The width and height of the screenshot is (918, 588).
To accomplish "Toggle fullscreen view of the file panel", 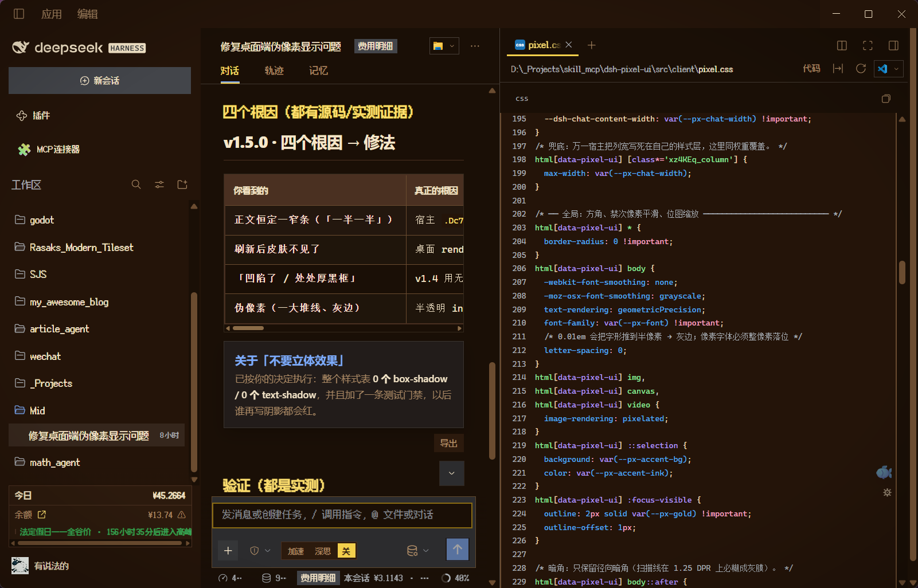I will click(868, 45).
